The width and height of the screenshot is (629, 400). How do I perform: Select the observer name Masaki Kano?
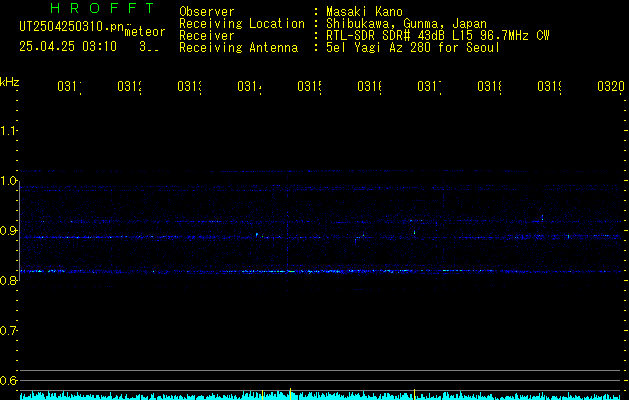364,11
